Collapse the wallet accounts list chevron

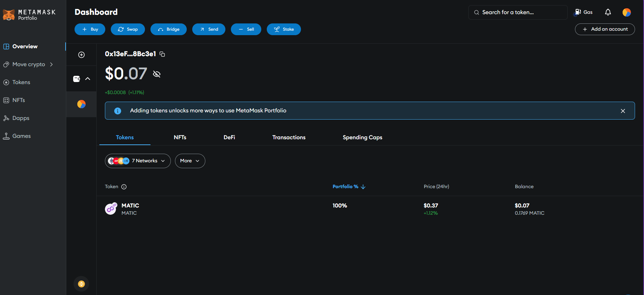coord(88,79)
